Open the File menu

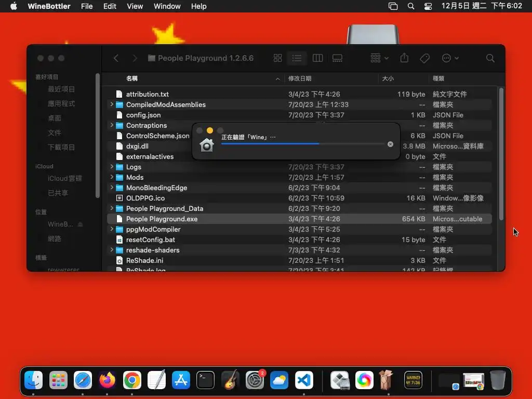[87, 6]
